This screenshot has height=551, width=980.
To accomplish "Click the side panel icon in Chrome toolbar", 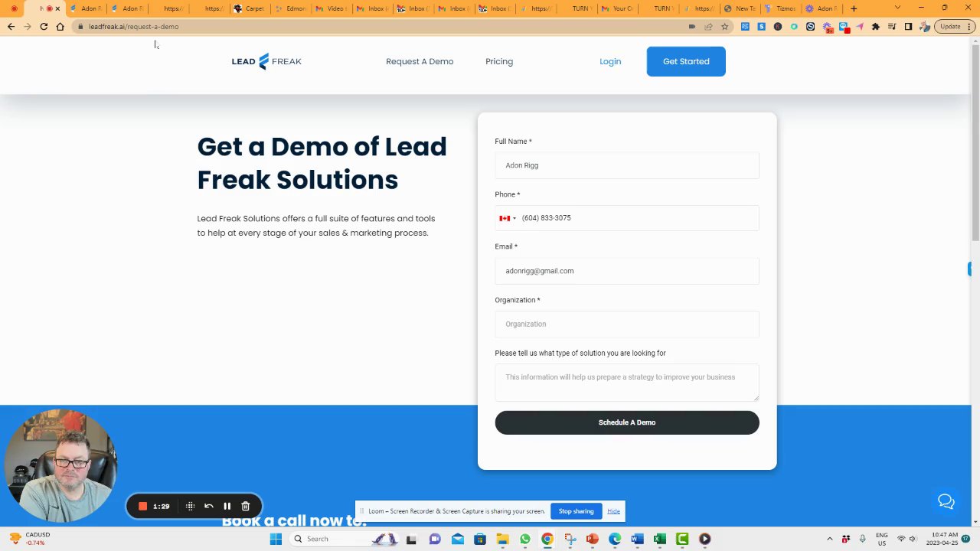I will coord(908,26).
